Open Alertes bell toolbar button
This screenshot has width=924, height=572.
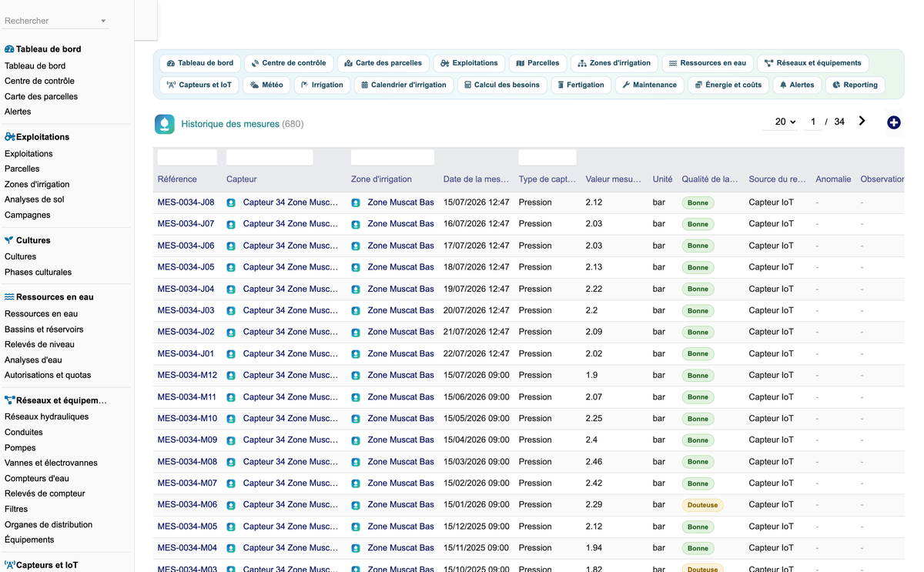(797, 85)
